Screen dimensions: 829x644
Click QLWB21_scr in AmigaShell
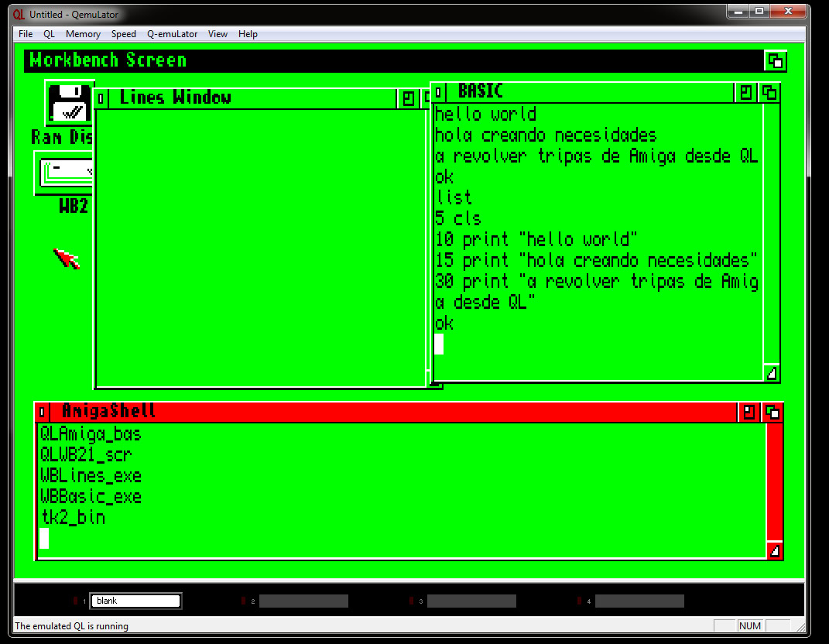point(86,454)
